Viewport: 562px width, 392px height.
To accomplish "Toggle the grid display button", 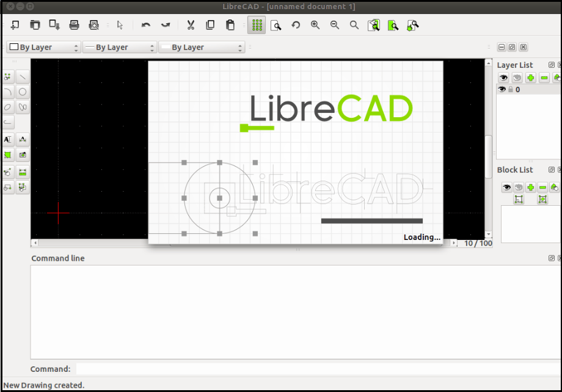I will pos(257,25).
